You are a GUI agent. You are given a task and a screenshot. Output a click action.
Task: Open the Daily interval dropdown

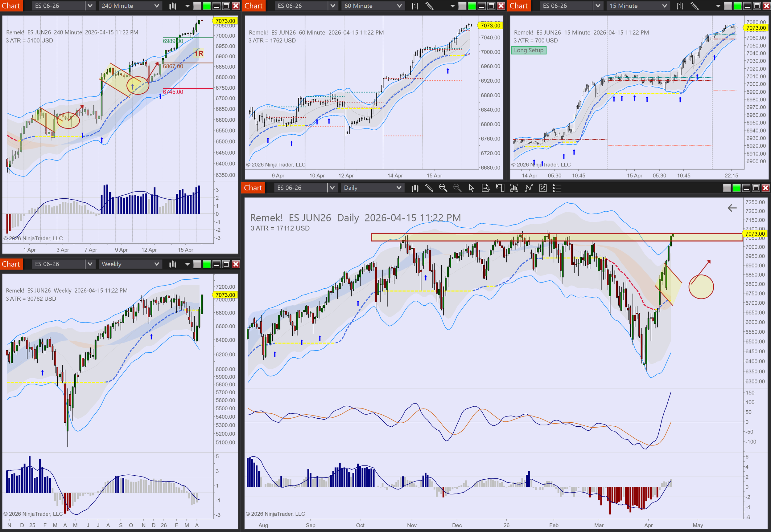coord(372,188)
